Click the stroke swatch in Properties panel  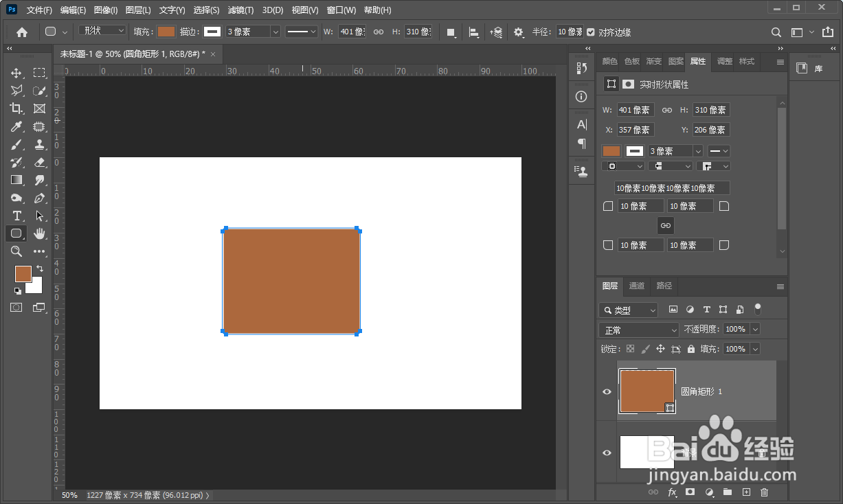(635, 151)
